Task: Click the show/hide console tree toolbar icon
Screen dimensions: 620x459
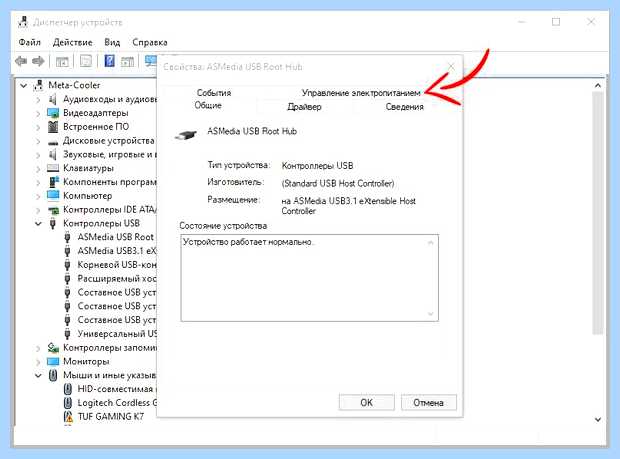Action: pos(62,61)
